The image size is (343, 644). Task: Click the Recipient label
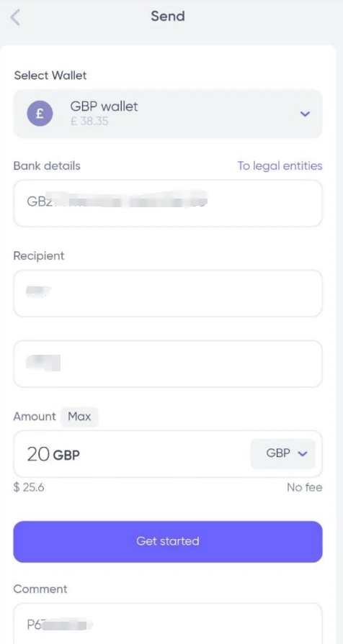(39, 256)
